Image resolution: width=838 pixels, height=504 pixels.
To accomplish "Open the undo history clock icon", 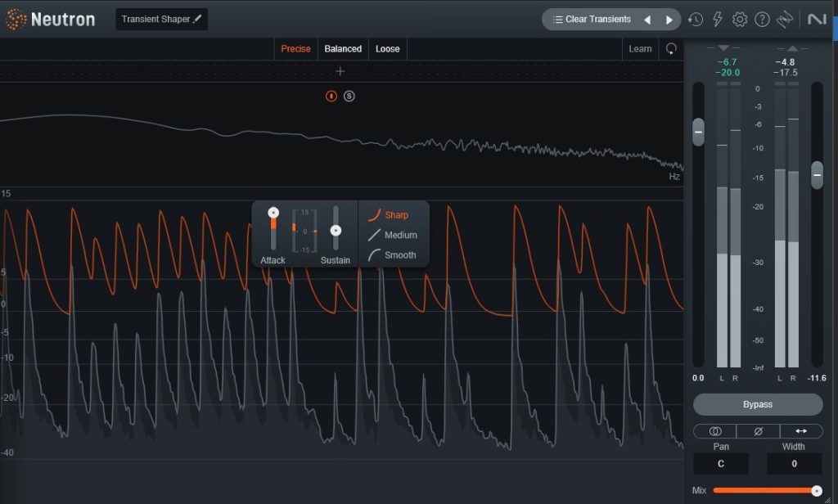I will [x=695, y=20].
